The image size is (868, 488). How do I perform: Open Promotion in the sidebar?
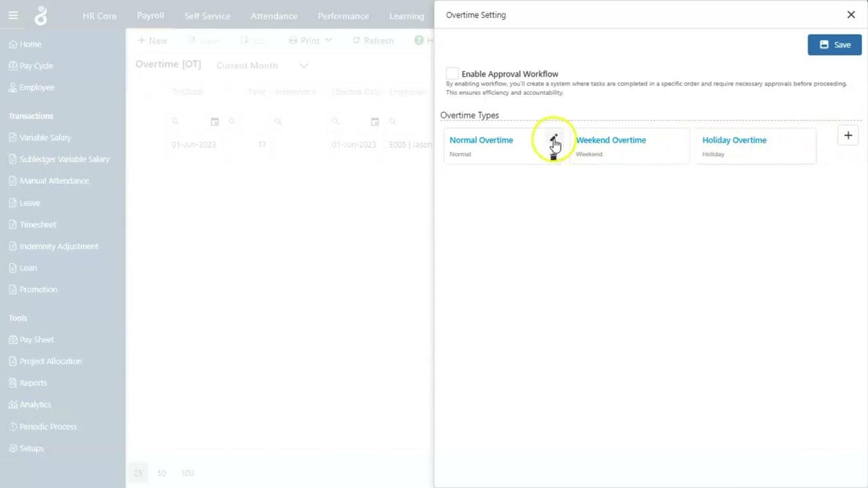33,289
